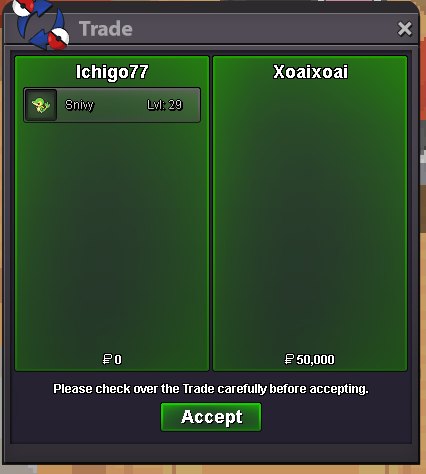The width and height of the screenshot is (426, 474).
Task: Click the currency symbol beside 50,000
Action: point(289,359)
